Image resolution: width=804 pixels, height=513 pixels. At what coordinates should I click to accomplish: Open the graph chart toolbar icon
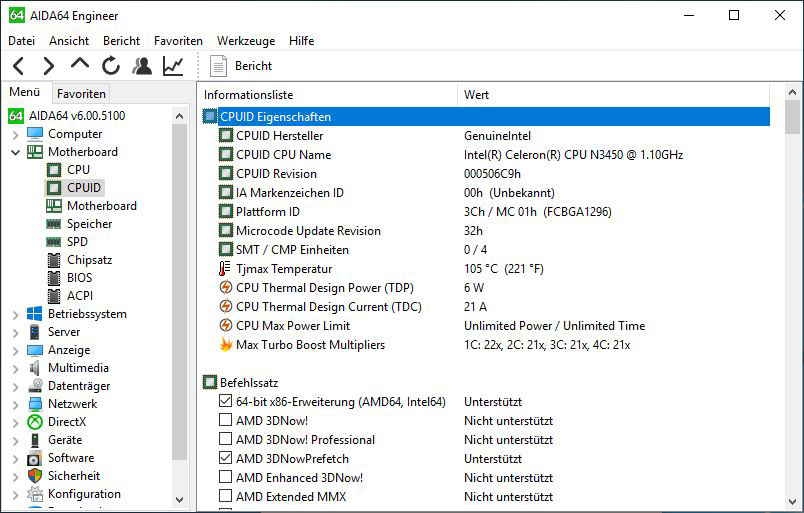(x=173, y=66)
